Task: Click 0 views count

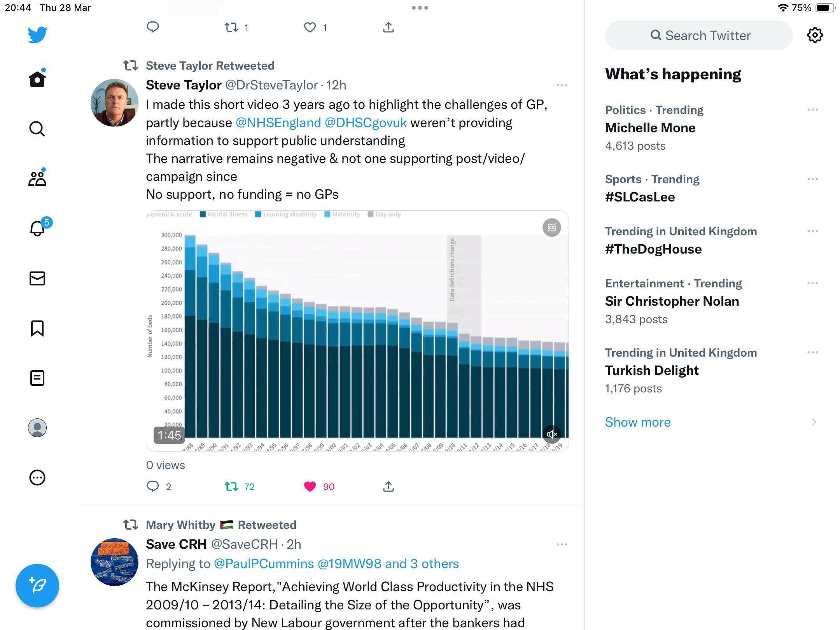Action: click(166, 465)
